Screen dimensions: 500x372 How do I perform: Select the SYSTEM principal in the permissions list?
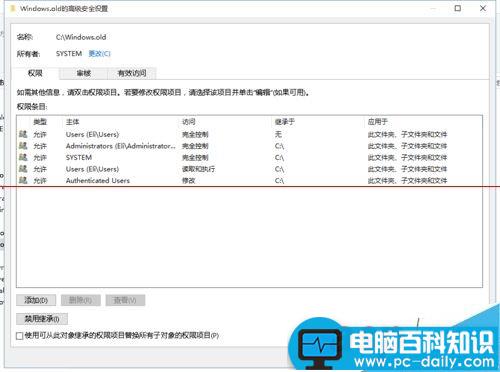pyautogui.click(x=79, y=157)
